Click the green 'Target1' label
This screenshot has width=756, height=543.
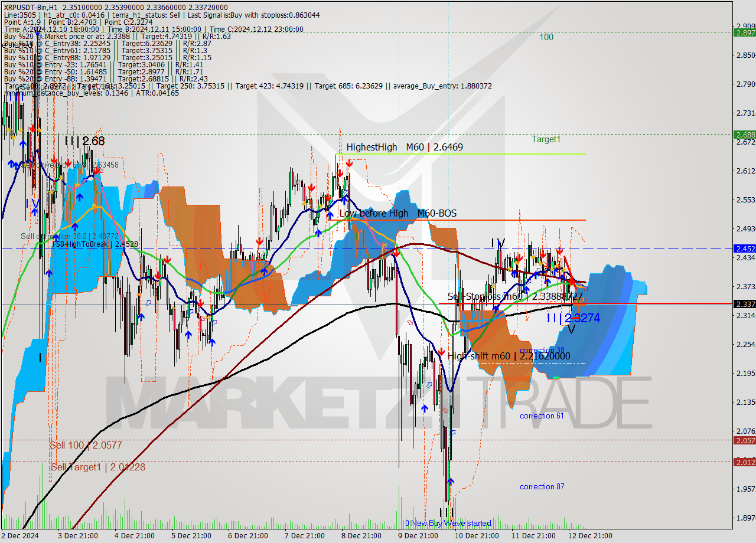point(546,139)
